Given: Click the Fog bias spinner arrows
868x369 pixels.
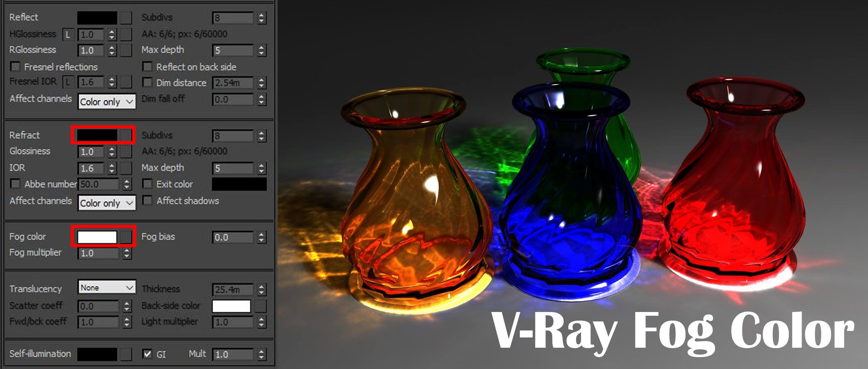Looking at the screenshot, I should click(262, 237).
